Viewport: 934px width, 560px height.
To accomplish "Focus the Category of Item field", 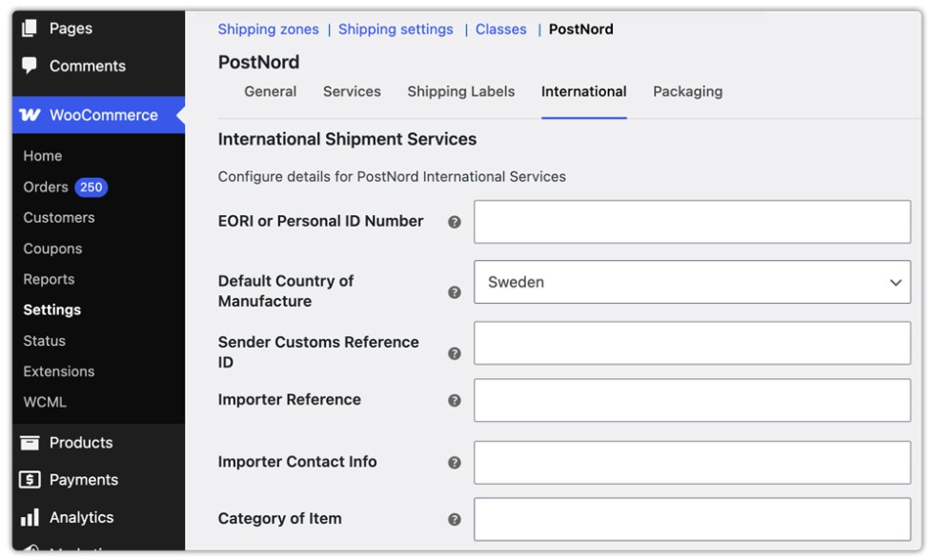I will tap(692, 520).
